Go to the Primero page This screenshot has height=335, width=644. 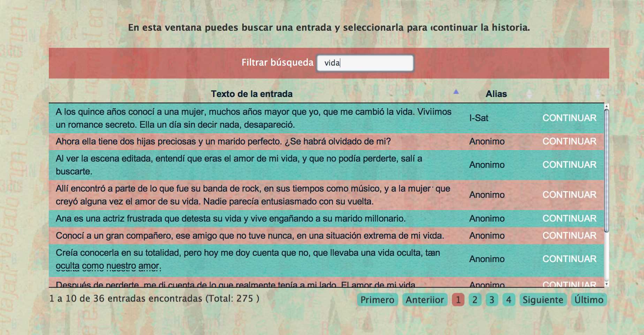tap(377, 300)
